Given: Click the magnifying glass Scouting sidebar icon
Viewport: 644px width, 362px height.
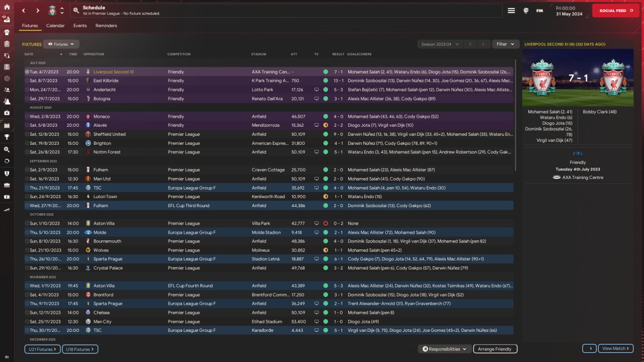Looking at the screenshot, I should 7,149.
